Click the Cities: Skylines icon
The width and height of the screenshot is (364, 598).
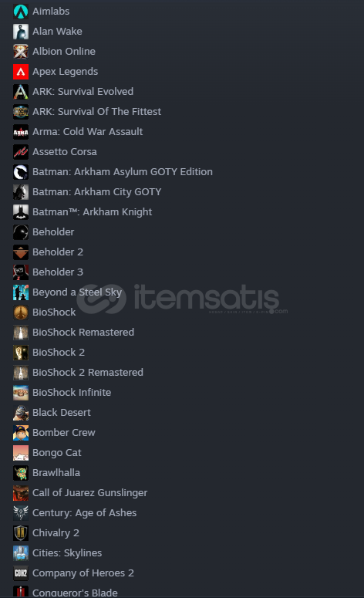(x=21, y=553)
